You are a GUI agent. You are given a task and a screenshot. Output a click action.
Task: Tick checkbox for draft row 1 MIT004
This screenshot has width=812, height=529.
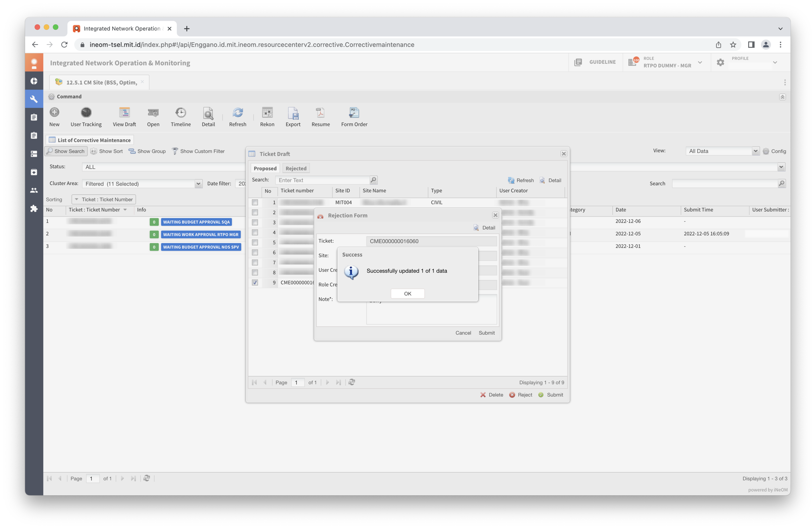click(255, 203)
